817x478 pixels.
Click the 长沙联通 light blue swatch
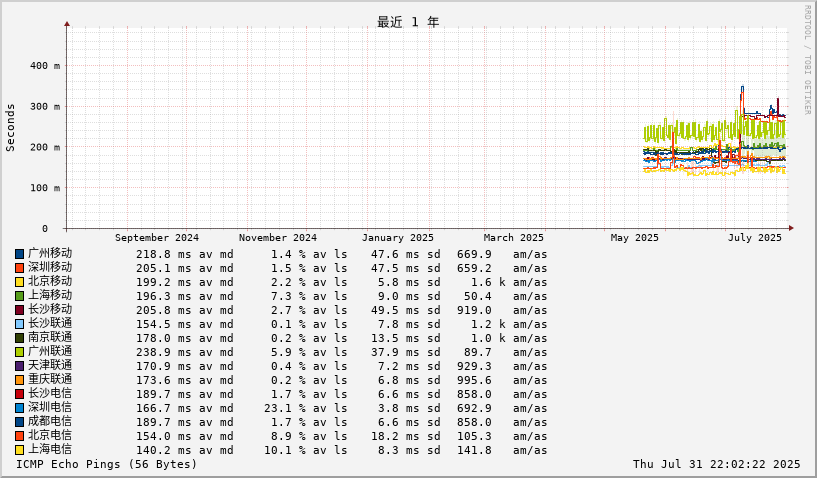coord(19,324)
